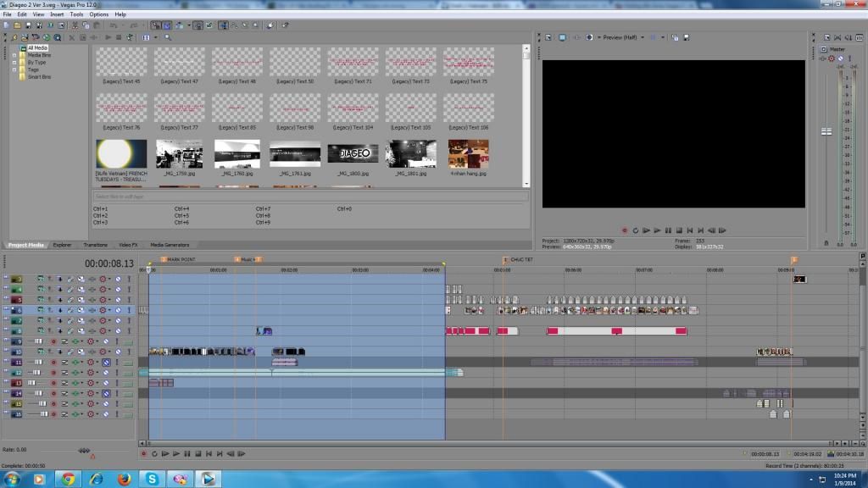
Task: Enable snapping with the toolbar toggle
Action: coord(156,25)
